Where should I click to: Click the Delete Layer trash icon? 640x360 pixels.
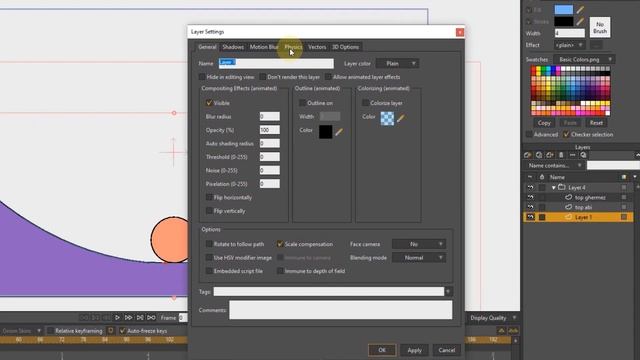pyautogui.click(x=561, y=155)
